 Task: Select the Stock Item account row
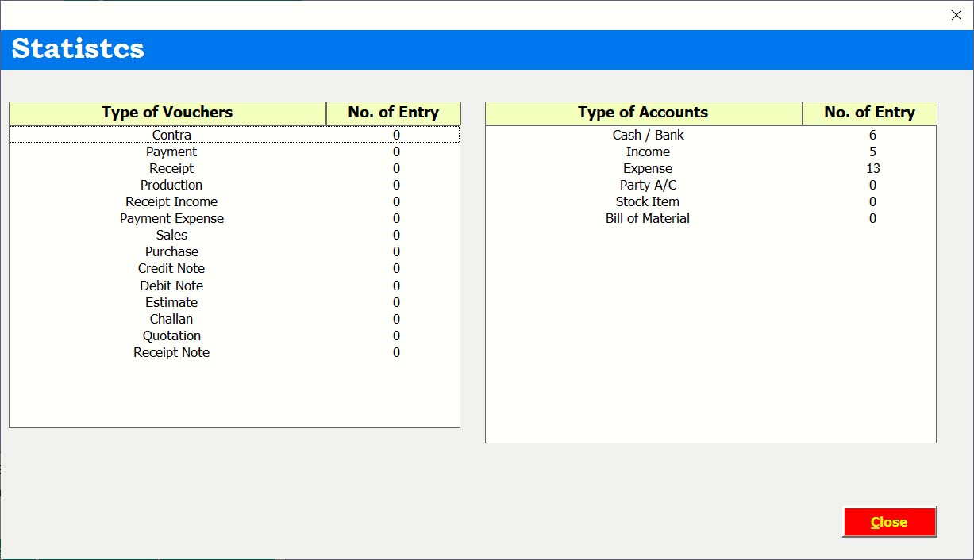coord(648,202)
